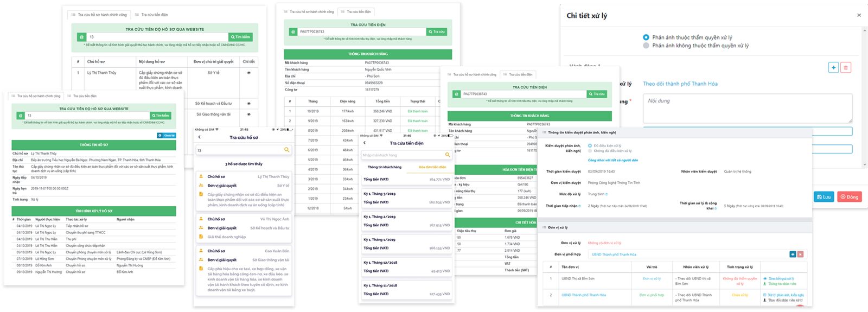Click mobile Nhập mã khách hàng search field
This screenshot has width=868, height=312.
(x=401, y=155)
